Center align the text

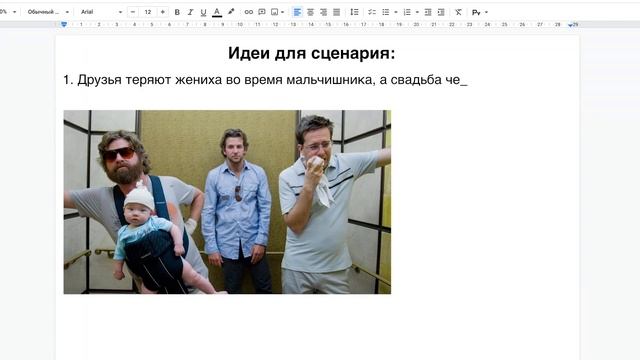tap(311, 12)
